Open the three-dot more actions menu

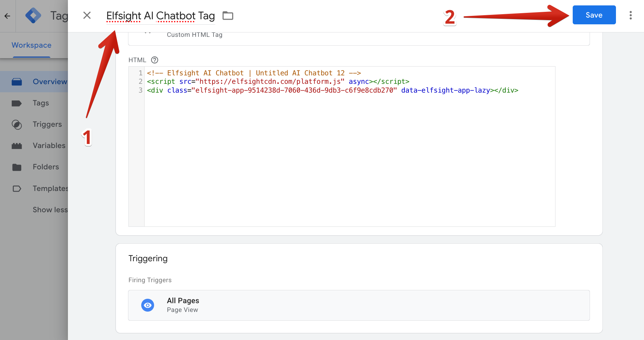click(x=630, y=15)
